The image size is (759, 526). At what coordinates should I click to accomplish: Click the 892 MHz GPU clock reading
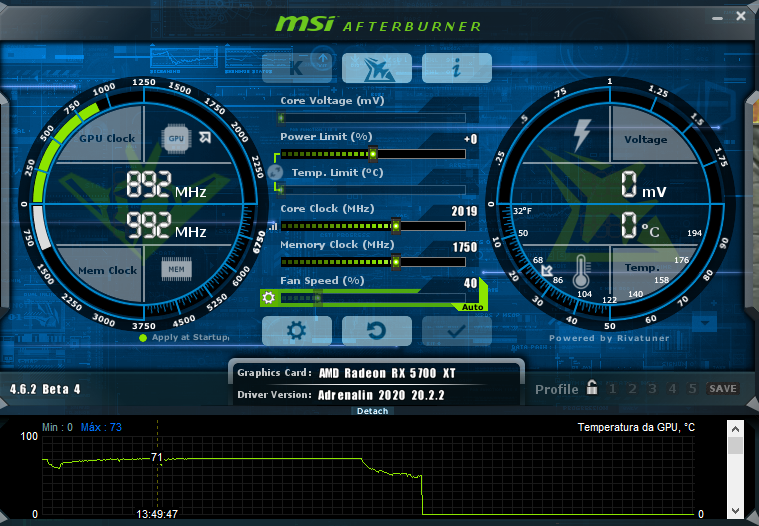coord(167,185)
